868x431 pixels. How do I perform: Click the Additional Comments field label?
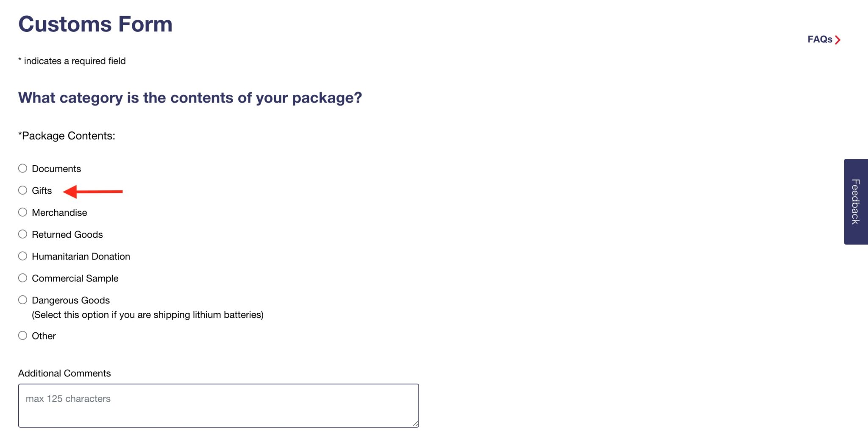[64, 373]
